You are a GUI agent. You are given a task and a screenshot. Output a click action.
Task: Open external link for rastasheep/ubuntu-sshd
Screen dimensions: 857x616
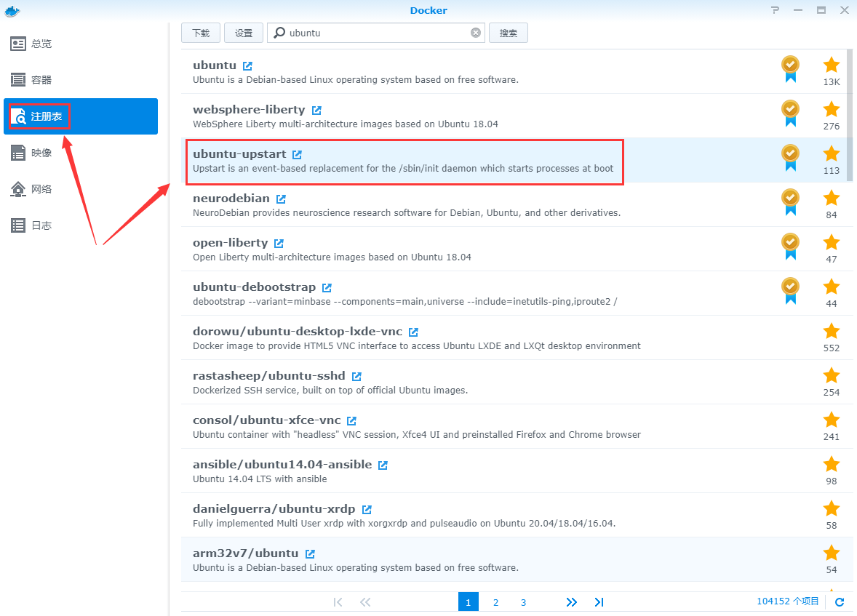pyautogui.click(x=356, y=377)
